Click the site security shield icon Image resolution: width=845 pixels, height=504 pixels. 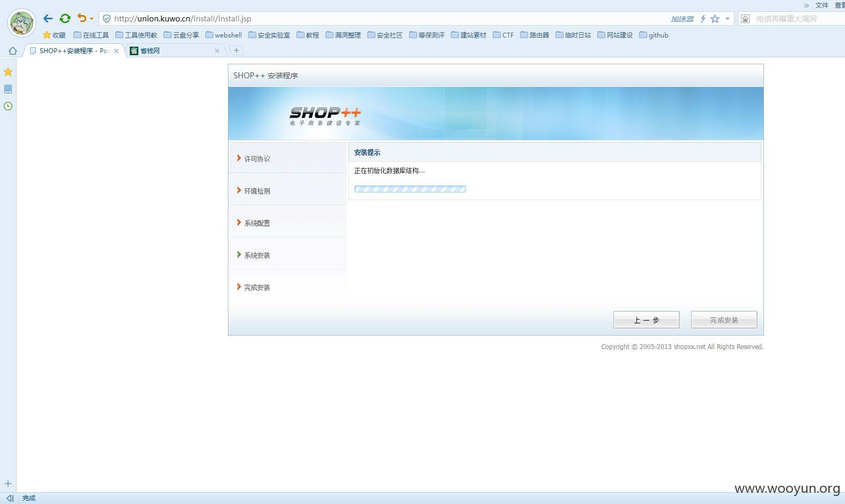pos(107,19)
